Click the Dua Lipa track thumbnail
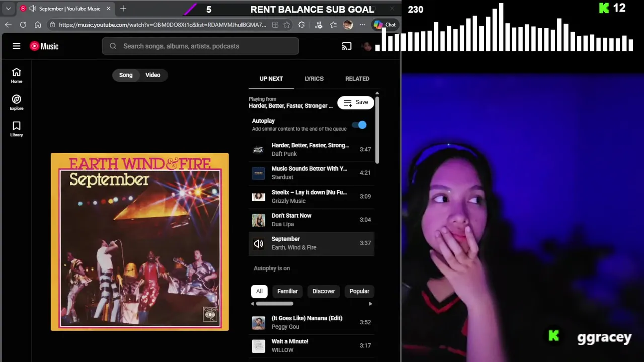Screen dimensions: 644x362 coord(258,220)
